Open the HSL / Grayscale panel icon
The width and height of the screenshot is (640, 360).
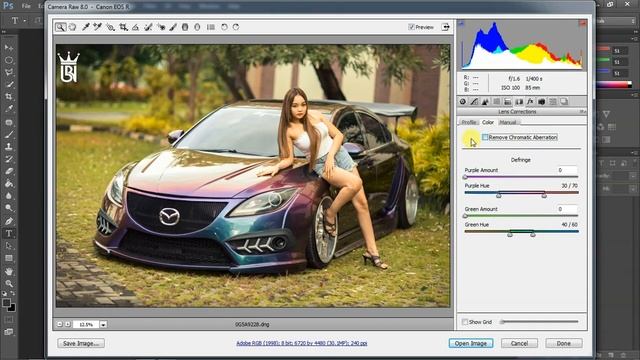497,102
